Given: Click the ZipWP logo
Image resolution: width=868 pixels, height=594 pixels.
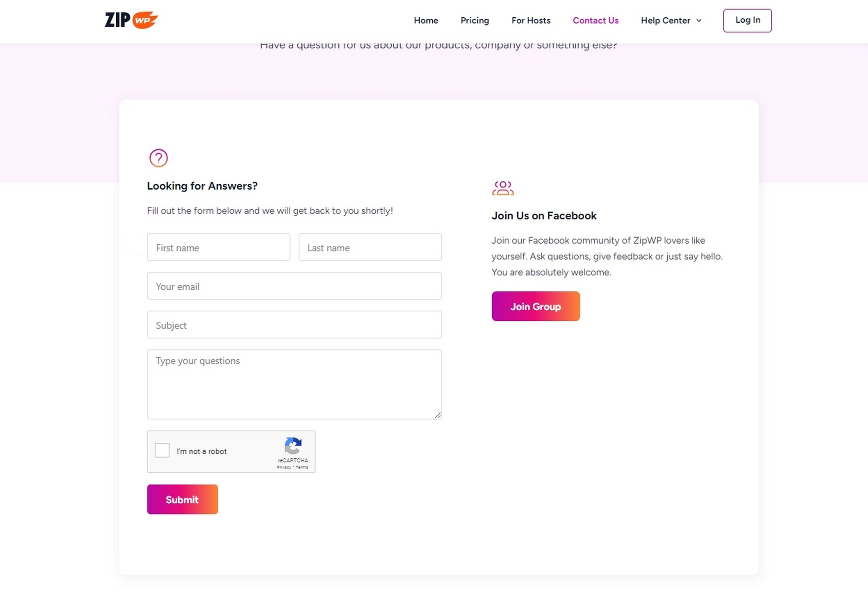Looking at the screenshot, I should click(x=131, y=20).
